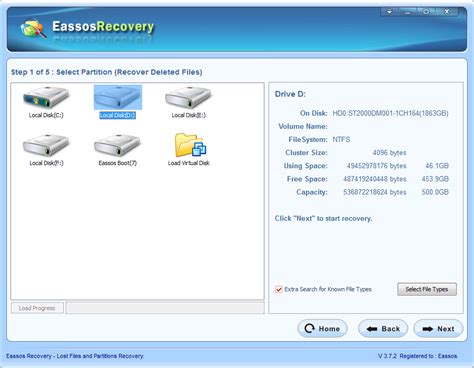Click the 487419240448 bytes value
The width and height of the screenshot is (474, 368).
pos(375,179)
